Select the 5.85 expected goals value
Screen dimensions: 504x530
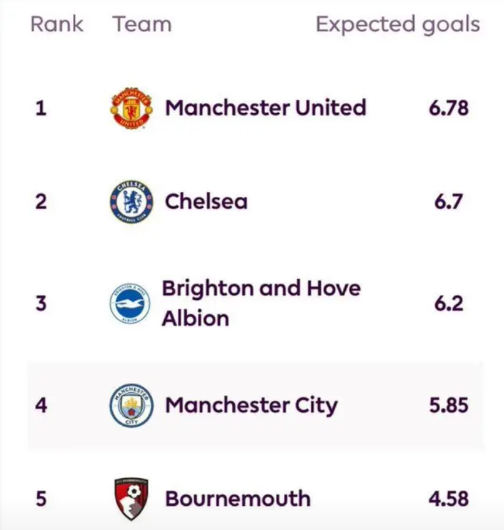click(449, 405)
